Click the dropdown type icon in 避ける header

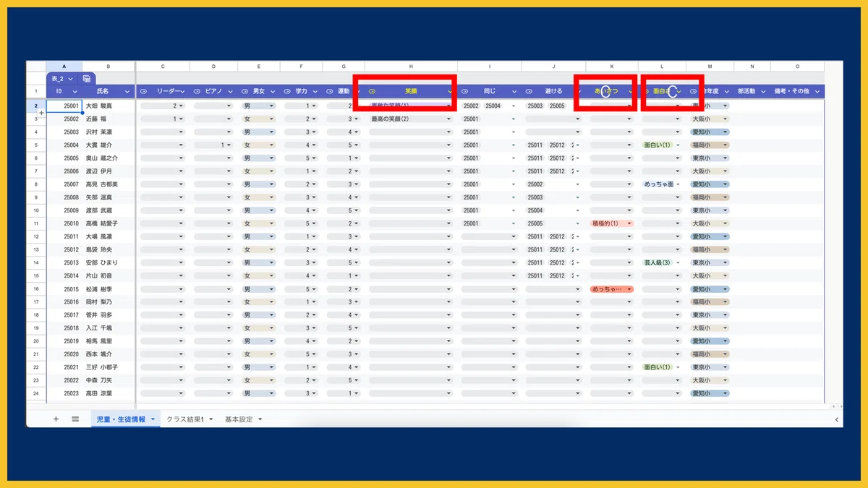(529, 92)
